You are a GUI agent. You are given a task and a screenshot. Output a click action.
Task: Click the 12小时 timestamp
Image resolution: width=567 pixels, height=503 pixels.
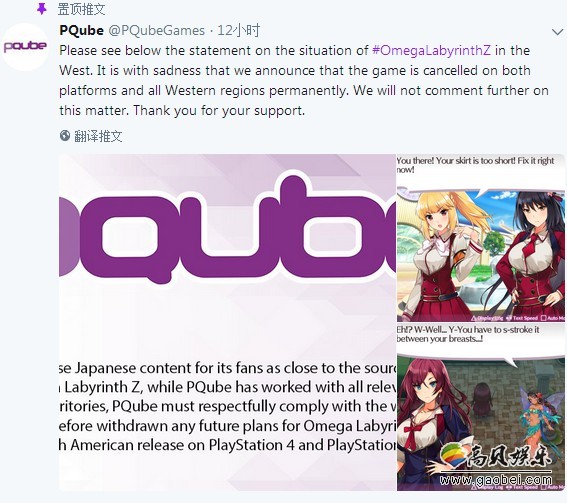click(238, 30)
